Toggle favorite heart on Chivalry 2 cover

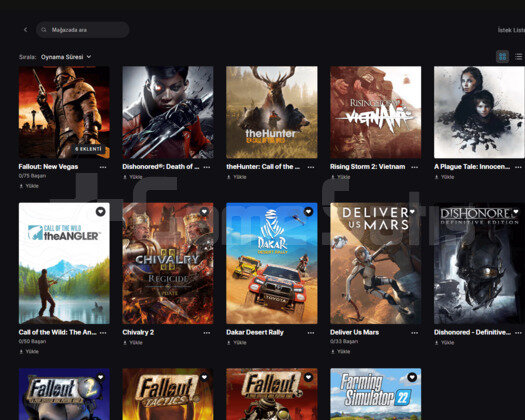[205, 212]
